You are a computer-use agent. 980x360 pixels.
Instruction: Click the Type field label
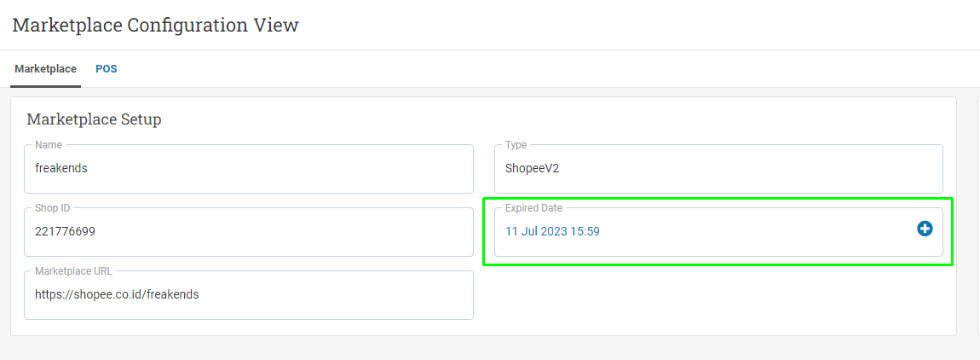point(516,145)
